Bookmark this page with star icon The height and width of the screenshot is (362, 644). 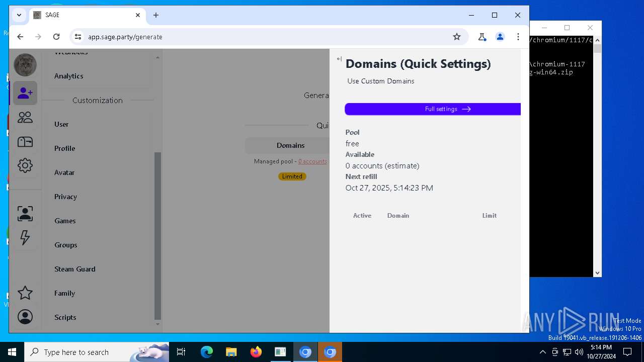click(x=457, y=37)
